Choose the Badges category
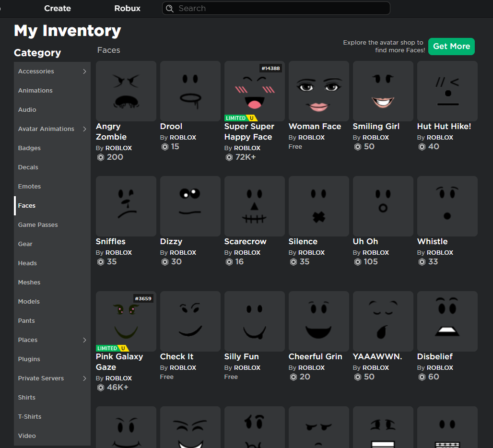This screenshot has width=493, height=448. [52, 148]
